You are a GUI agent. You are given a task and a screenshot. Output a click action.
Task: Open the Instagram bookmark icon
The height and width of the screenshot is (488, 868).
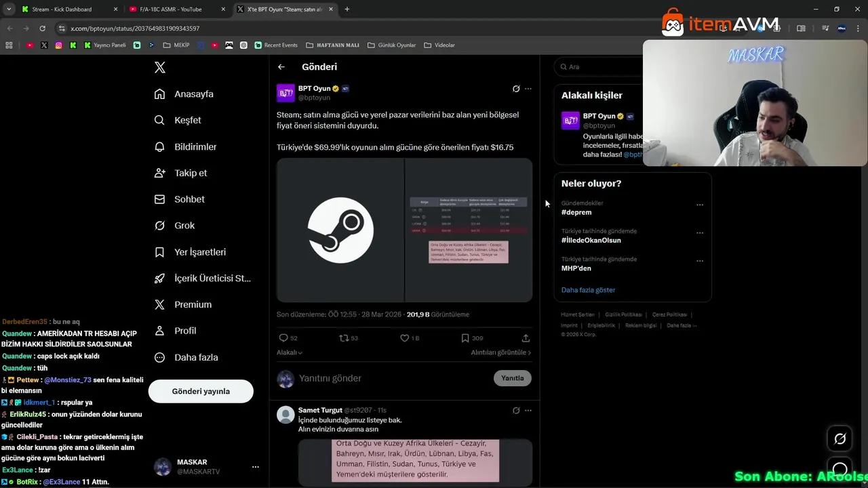pos(59,45)
